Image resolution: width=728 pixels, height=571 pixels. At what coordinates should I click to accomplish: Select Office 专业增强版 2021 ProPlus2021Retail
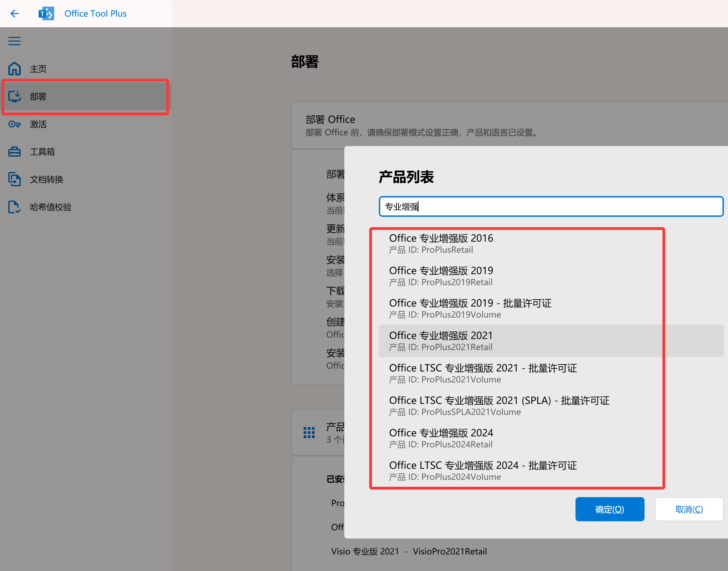click(x=551, y=341)
